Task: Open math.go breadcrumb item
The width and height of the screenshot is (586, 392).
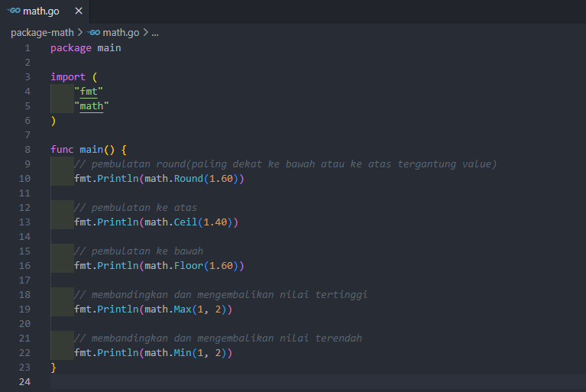Action: (121, 33)
